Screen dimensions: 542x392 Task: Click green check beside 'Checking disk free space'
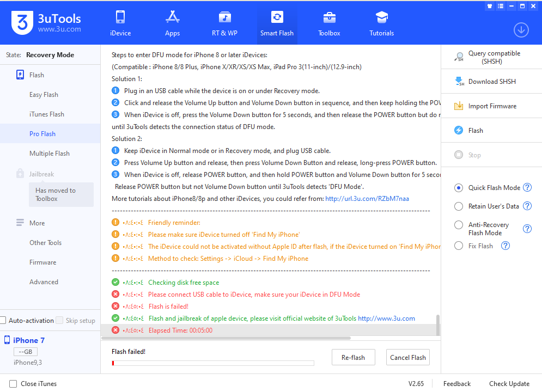tap(115, 282)
